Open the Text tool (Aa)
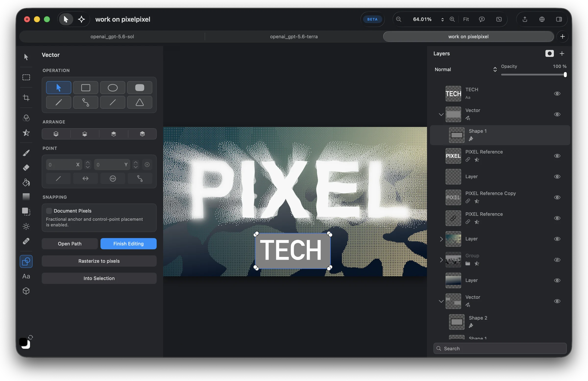 (26, 276)
